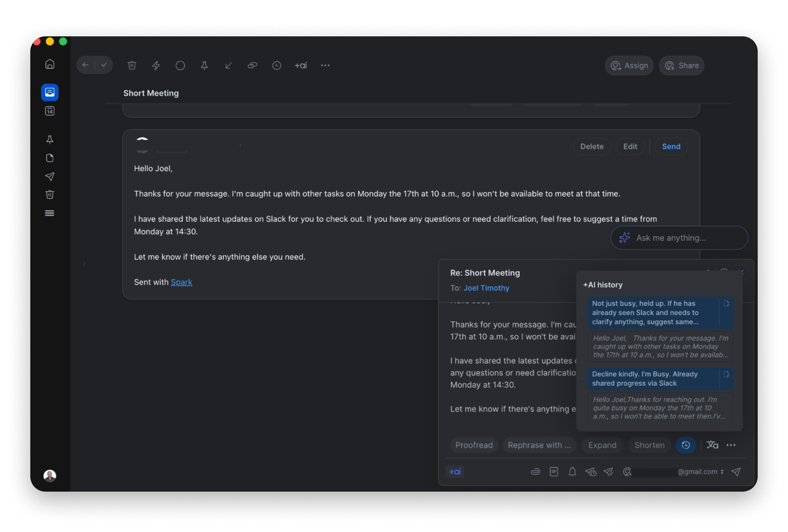Open the Sent folder in the sidebar
Screen dimensions: 788x532
(50, 176)
